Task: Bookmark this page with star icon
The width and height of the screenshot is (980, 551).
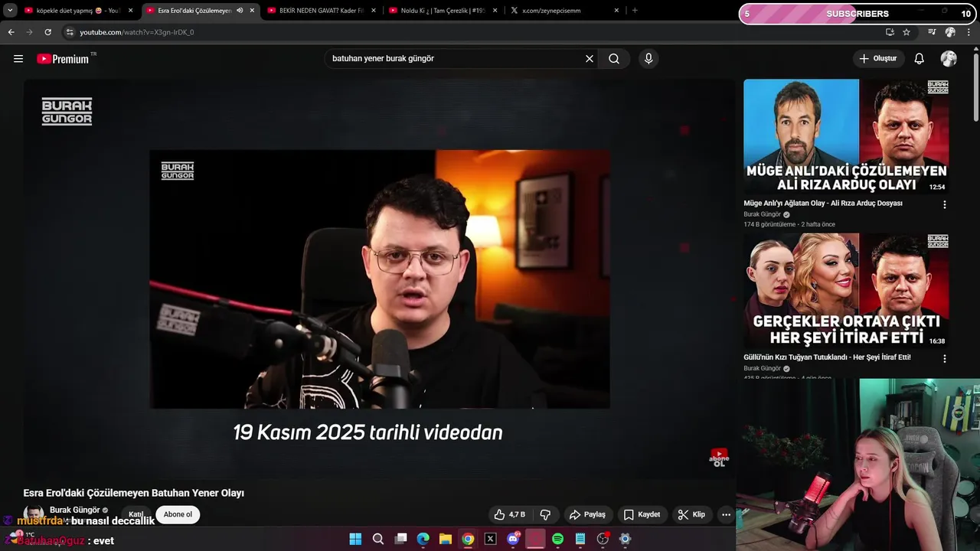Action: tap(906, 32)
